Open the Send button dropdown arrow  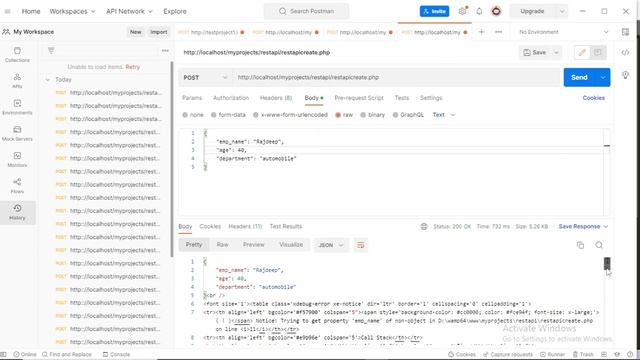click(603, 78)
